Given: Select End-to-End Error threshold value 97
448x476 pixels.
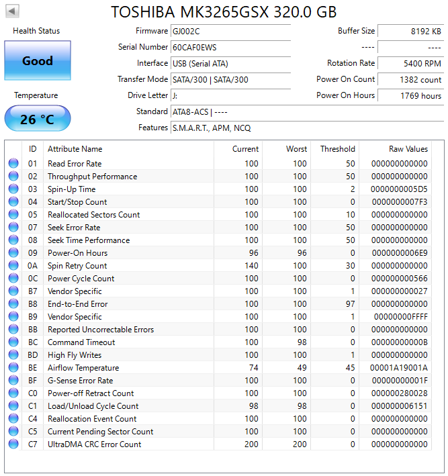Looking at the screenshot, I should [x=350, y=304].
